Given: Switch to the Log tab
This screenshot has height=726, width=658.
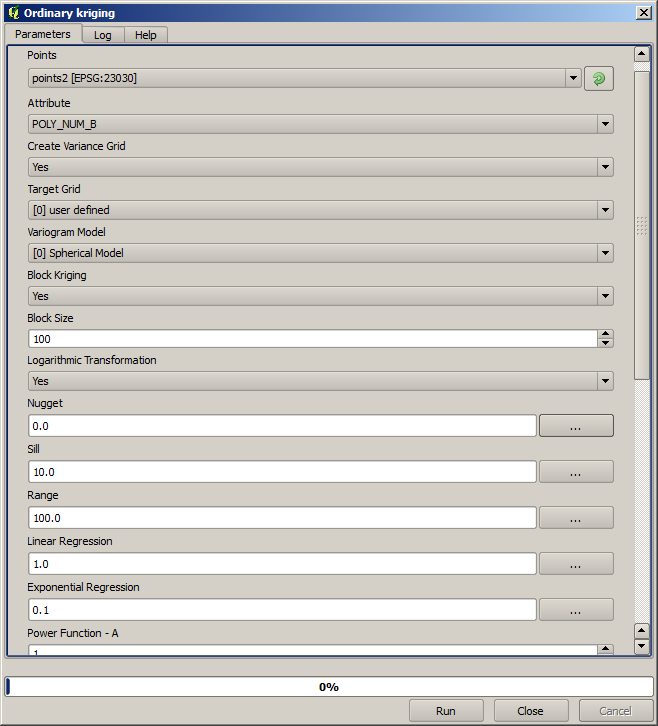Looking at the screenshot, I should 103,35.
